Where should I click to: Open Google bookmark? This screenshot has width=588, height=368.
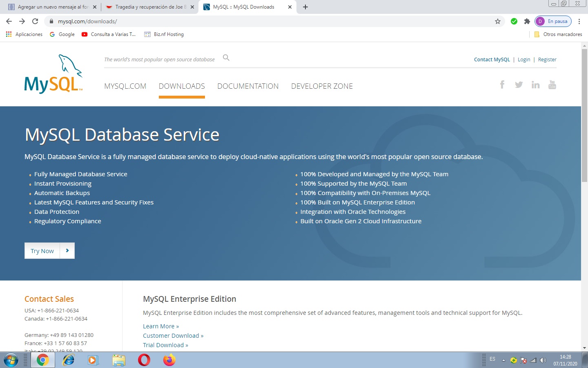pos(62,34)
